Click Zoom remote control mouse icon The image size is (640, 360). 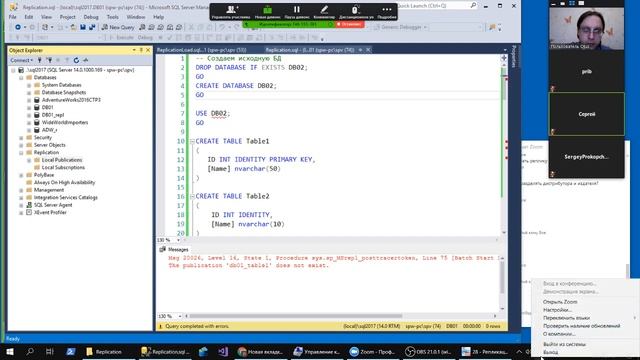pos(356,12)
